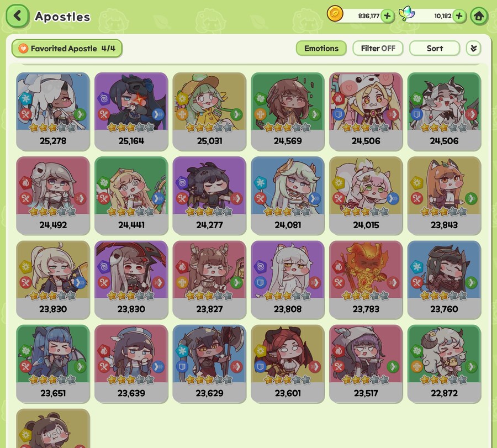Select the apostle card with power 25,164
The width and height of the screenshot is (497, 448).
coord(131,112)
